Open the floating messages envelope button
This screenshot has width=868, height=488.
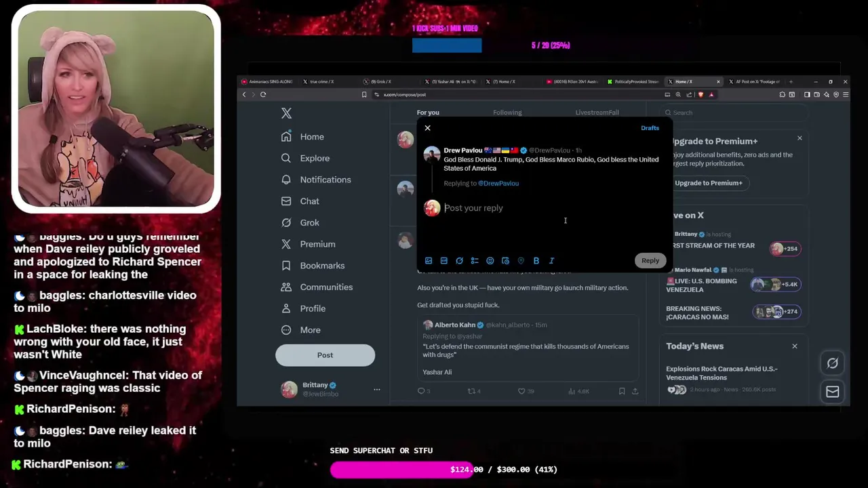832,392
